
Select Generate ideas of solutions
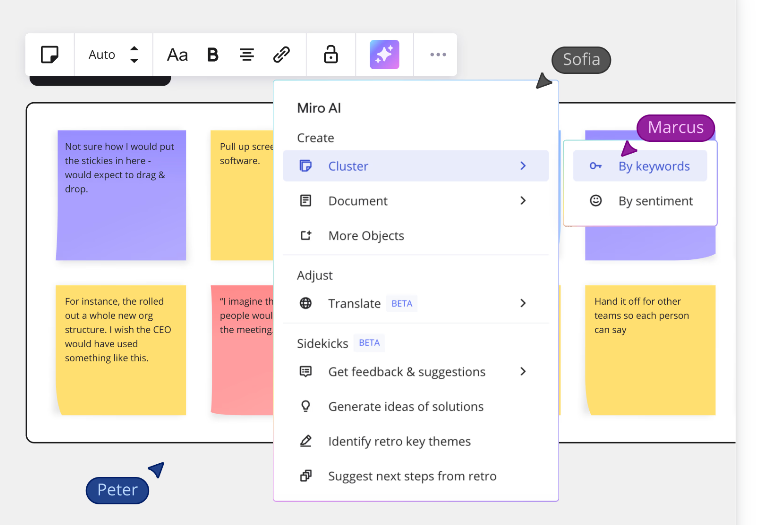pos(416,406)
